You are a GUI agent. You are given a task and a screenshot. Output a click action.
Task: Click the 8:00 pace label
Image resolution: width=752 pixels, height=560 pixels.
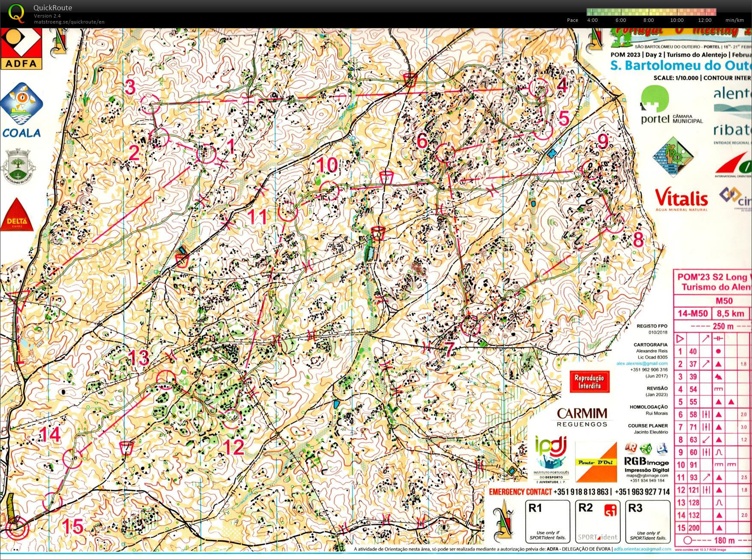click(x=649, y=20)
